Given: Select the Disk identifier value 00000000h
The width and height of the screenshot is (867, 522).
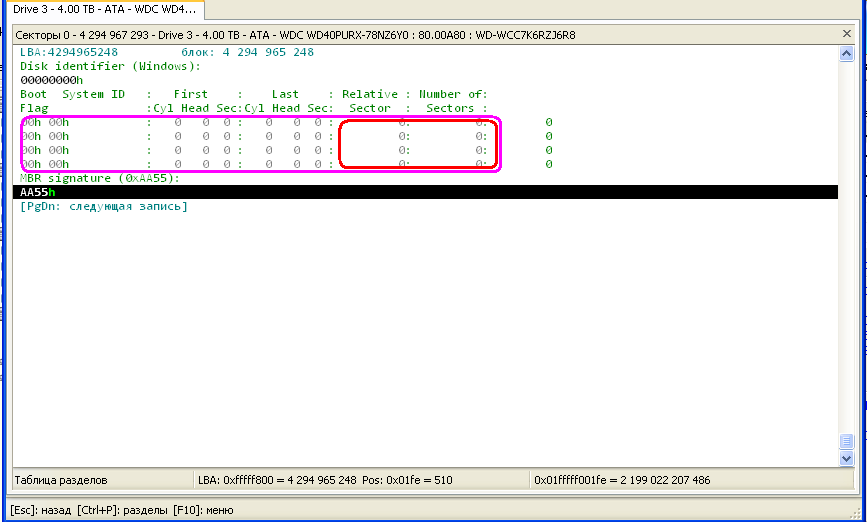Looking at the screenshot, I should 52,80.
